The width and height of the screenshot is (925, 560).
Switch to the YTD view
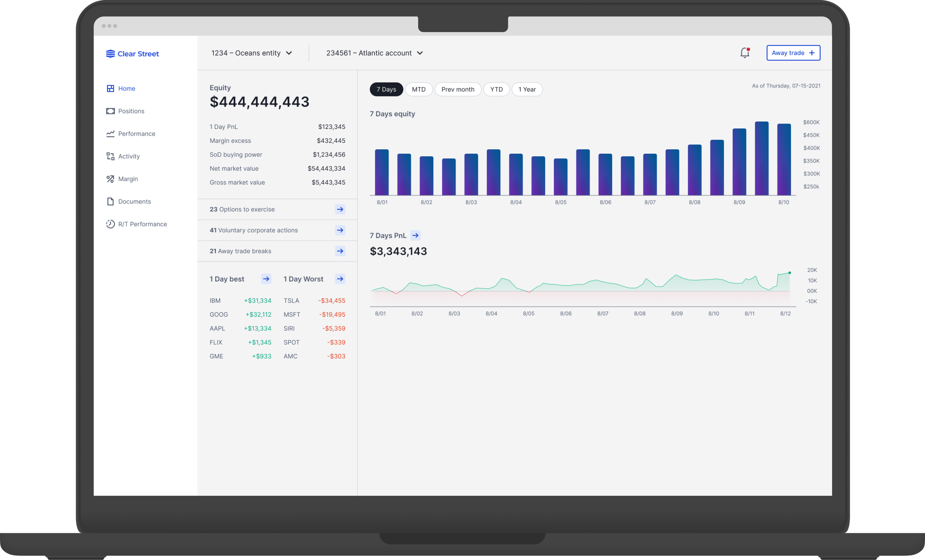(x=496, y=89)
